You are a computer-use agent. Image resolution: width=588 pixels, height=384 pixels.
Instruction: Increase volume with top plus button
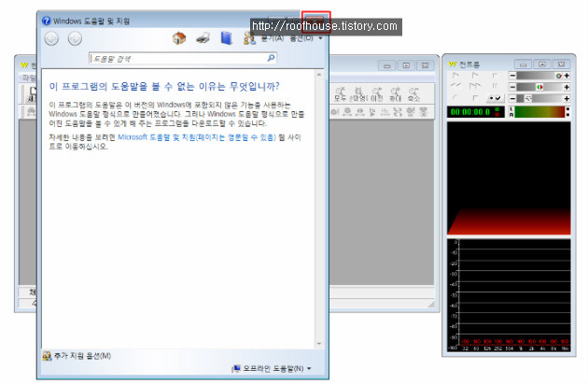click(567, 76)
